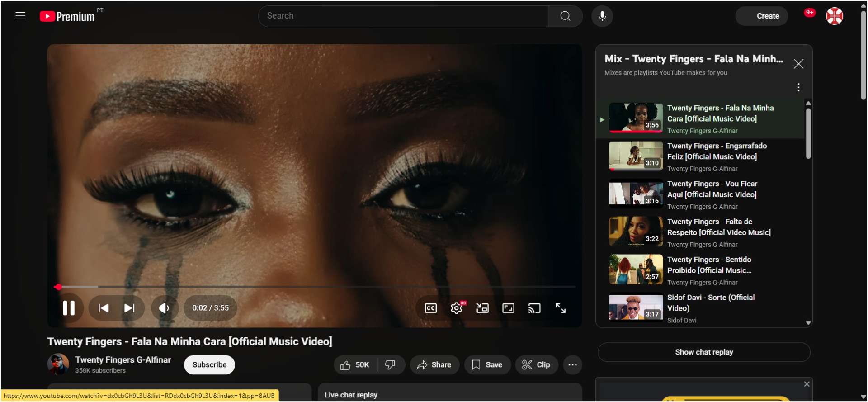The width and height of the screenshot is (868, 402).
Task: Open the notifications bell
Action: (x=809, y=14)
